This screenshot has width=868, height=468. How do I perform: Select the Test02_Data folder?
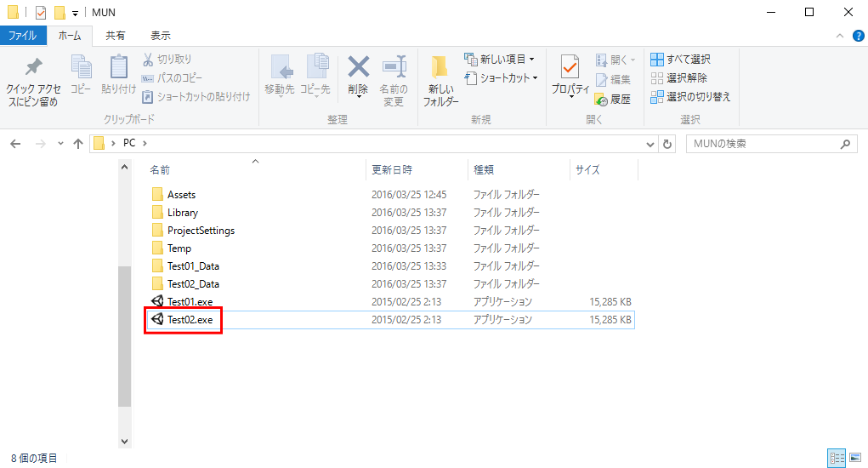[193, 283]
